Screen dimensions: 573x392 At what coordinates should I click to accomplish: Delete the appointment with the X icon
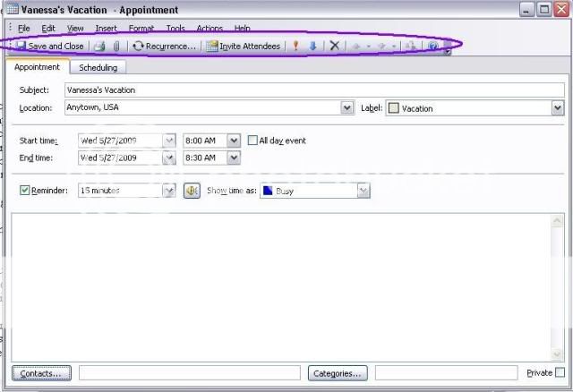[x=334, y=46]
